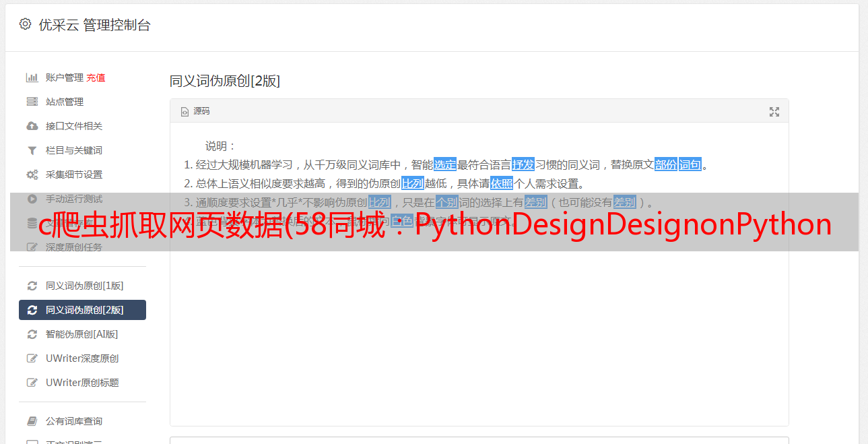The image size is (868, 444).
Task: Click the red 充值 link
Action: [96, 77]
